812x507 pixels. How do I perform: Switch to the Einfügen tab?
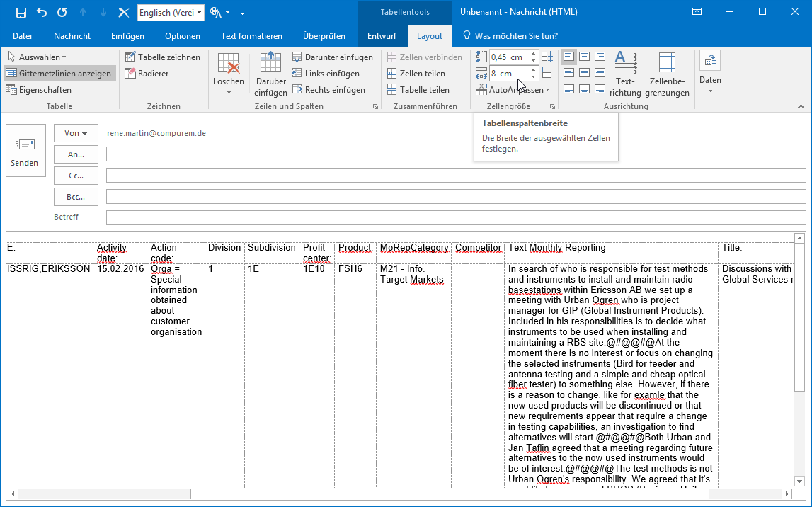tap(127, 36)
